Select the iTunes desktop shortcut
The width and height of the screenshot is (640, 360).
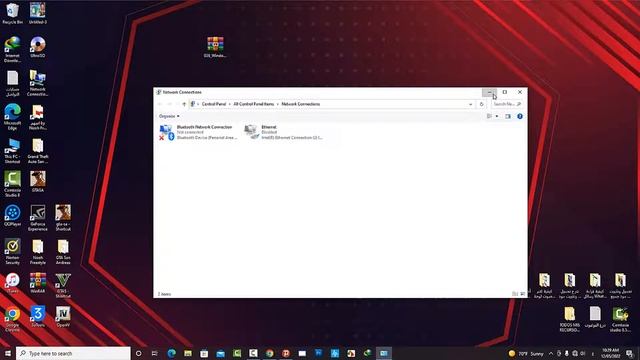pyautogui.click(x=12, y=283)
